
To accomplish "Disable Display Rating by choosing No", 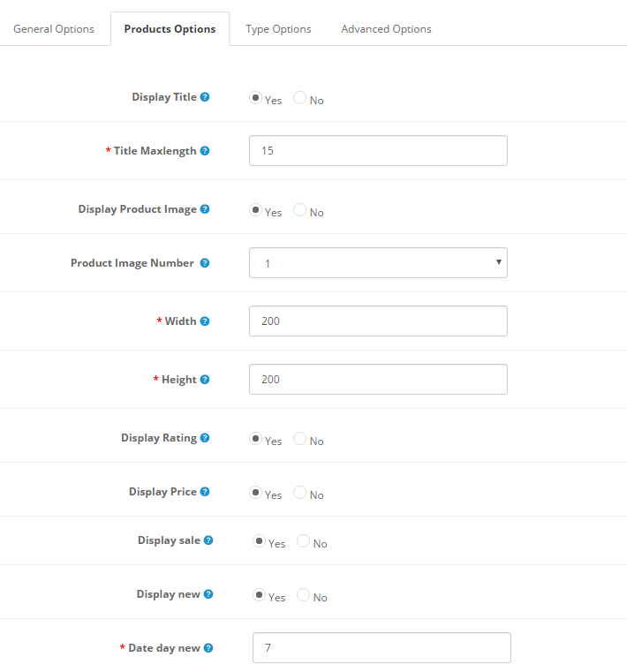I will [x=300, y=439].
